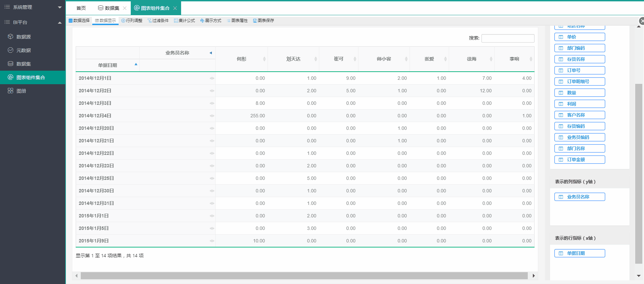Viewport: 644px width, 284px height.
Task: Click the 集计公式 toolbar icon
Action: (x=176, y=21)
